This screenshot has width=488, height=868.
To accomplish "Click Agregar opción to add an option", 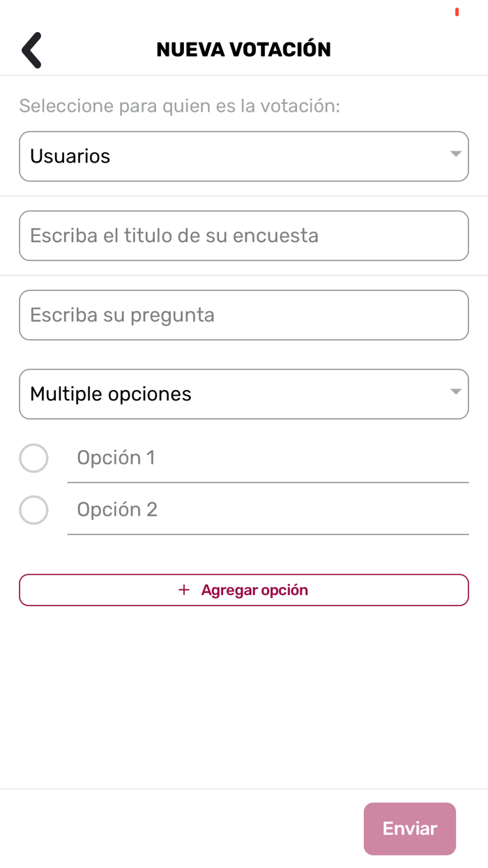I will tap(243, 590).
